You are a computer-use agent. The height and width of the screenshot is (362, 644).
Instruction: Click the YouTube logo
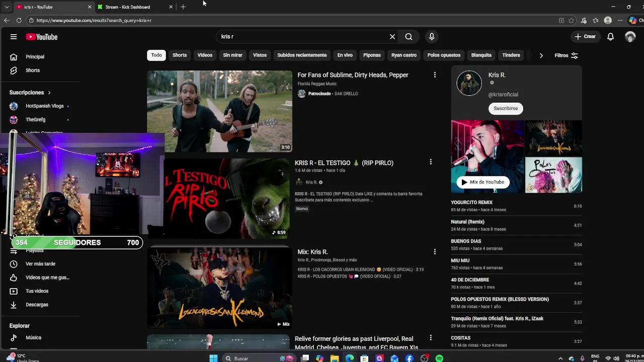[42, 37]
